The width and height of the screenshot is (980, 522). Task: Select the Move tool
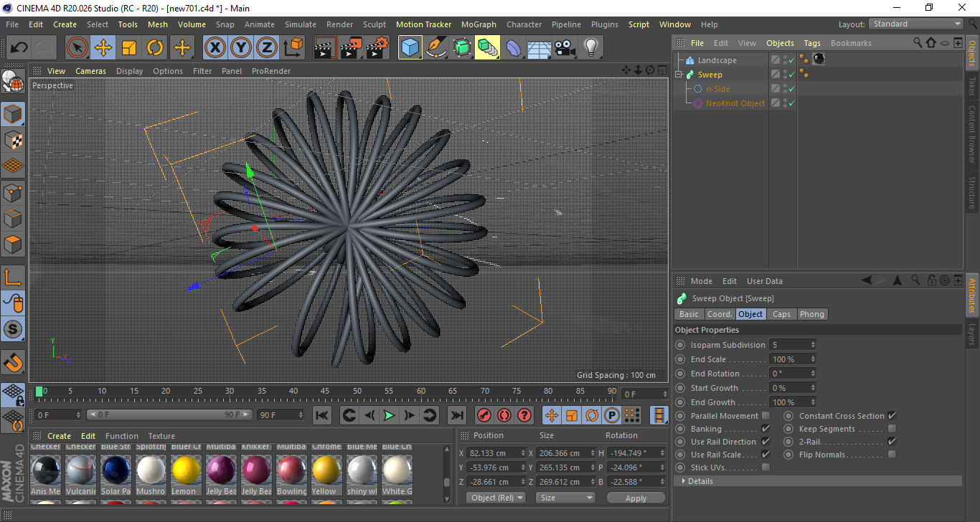click(103, 48)
